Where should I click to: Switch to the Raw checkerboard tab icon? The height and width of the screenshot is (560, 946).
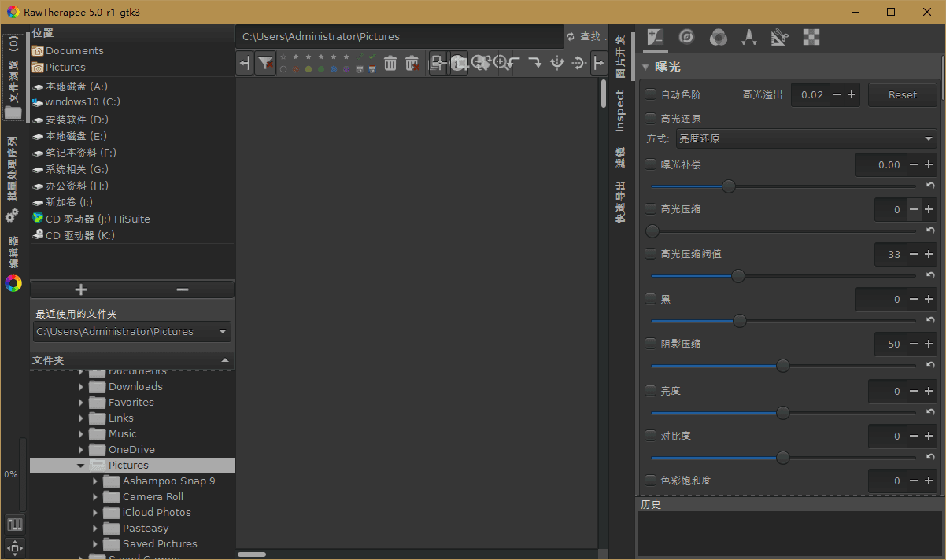point(811,37)
